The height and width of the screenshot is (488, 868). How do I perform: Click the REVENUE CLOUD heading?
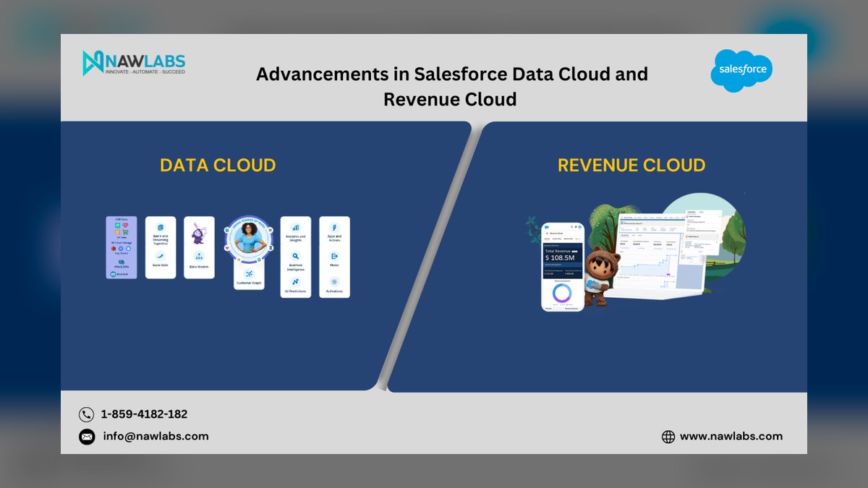point(631,165)
